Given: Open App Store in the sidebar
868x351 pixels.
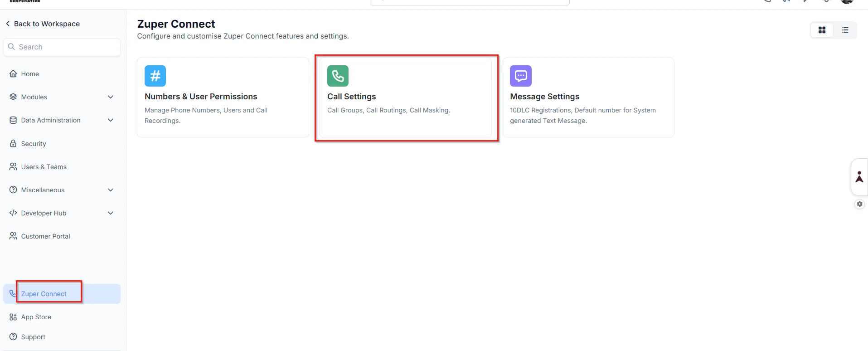Looking at the screenshot, I should [36, 317].
